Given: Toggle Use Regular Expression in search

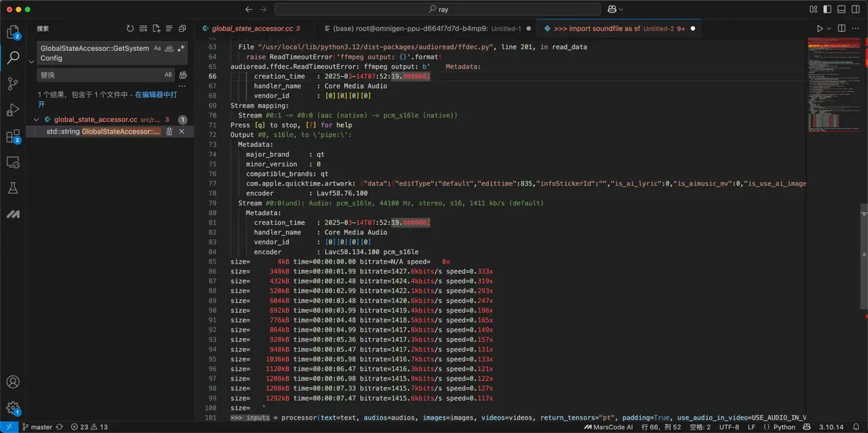Looking at the screenshot, I should 181,48.
